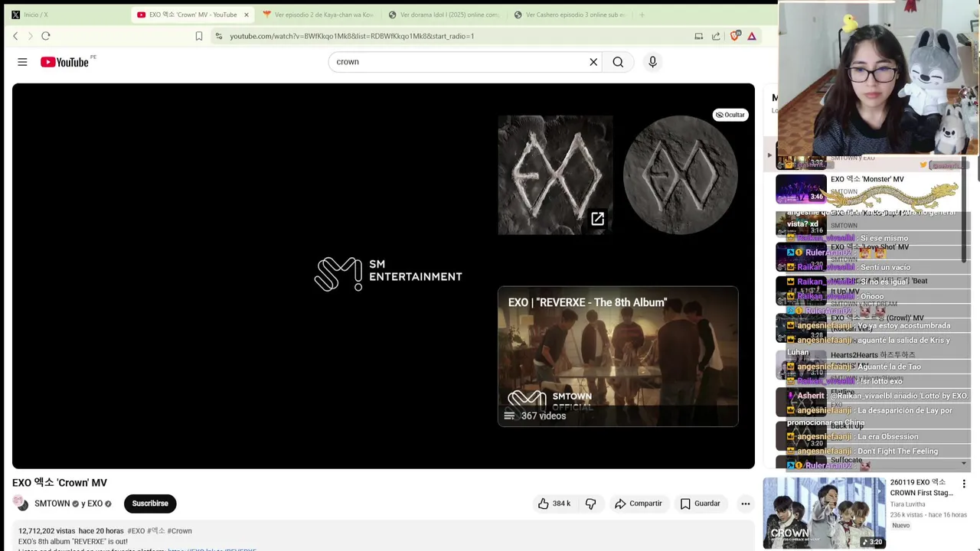Play EXO 'Monster' MV from the playlist
Screen dimensions: 980x551
(867, 179)
